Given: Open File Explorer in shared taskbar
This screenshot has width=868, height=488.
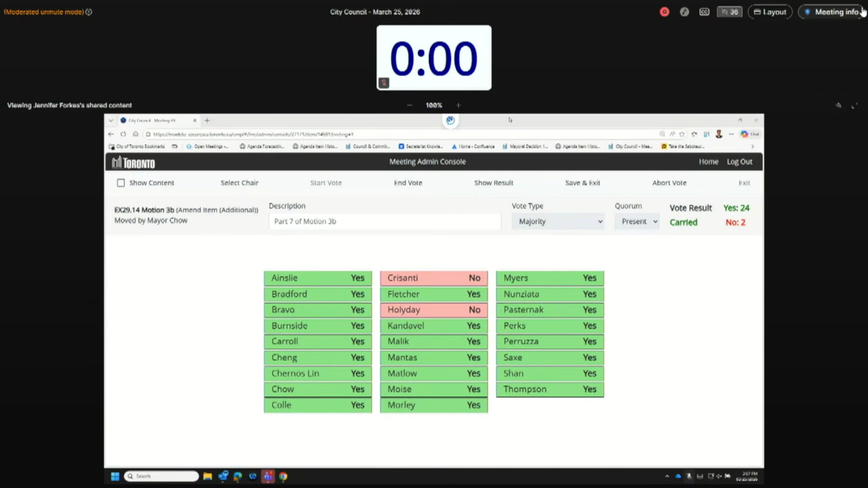Looking at the screenshot, I should pyautogui.click(x=208, y=476).
